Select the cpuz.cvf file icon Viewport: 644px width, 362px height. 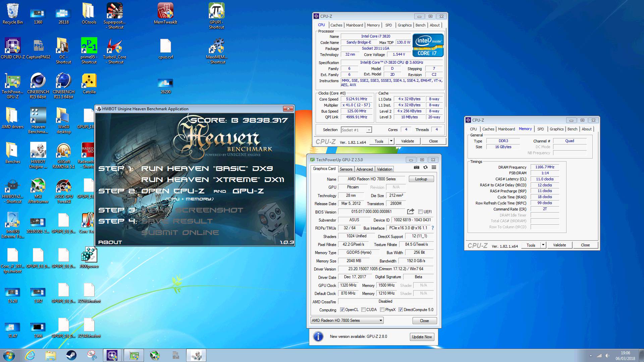pos(165,48)
